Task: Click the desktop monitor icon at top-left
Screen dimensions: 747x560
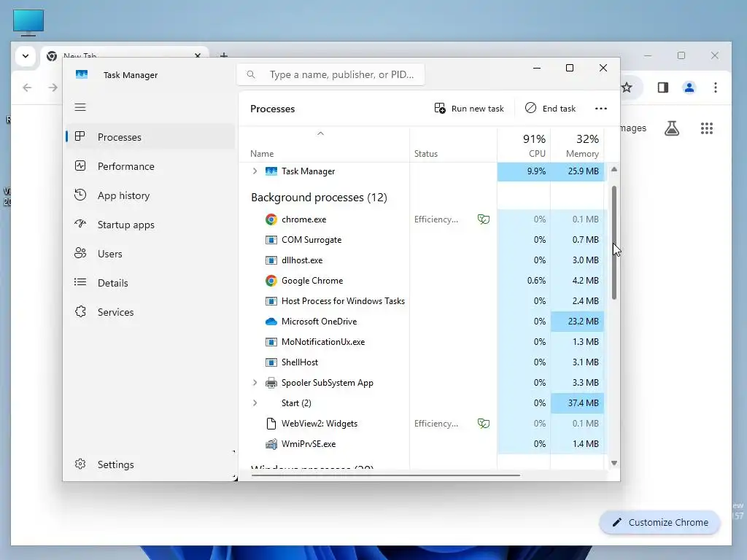Action: tap(28, 23)
